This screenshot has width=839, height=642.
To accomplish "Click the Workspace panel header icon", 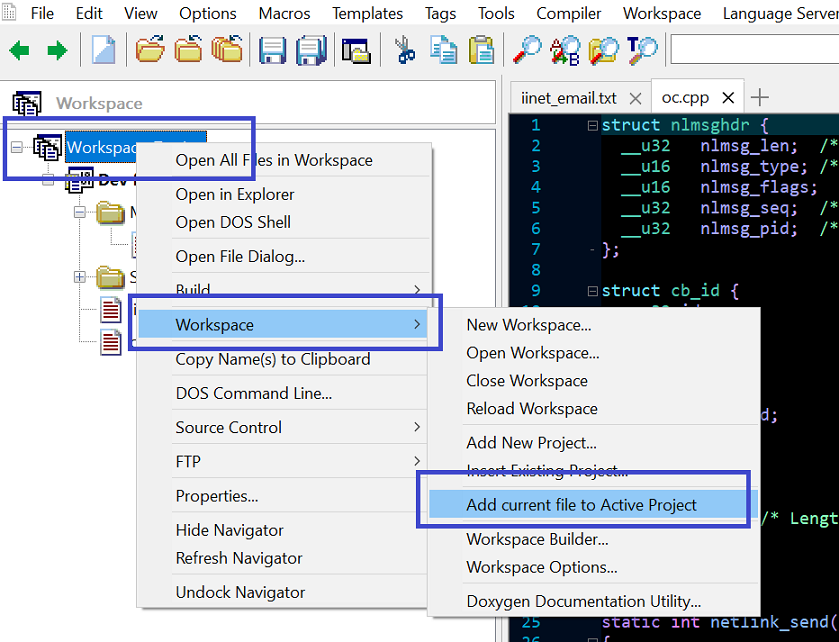I will 27,103.
